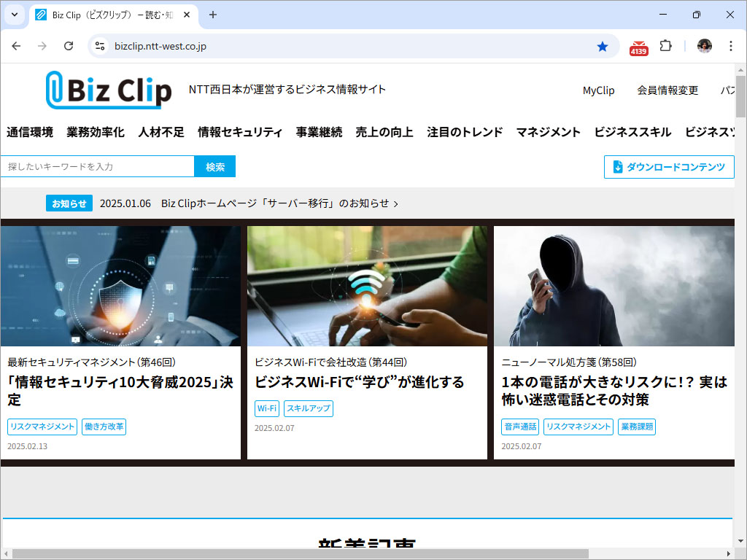Open 注目のトレンド menu item
Viewport: 747px width, 560px height.
[x=465, y=132]
